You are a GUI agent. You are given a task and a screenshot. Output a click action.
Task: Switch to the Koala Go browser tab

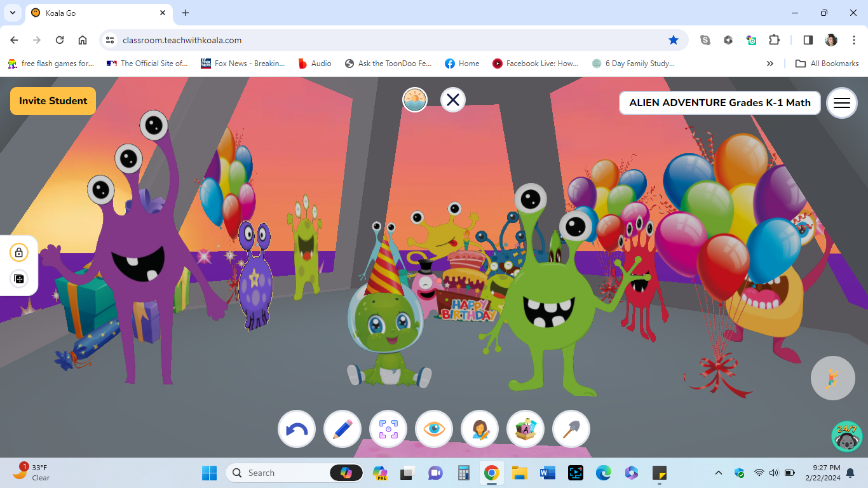[89, 13]
